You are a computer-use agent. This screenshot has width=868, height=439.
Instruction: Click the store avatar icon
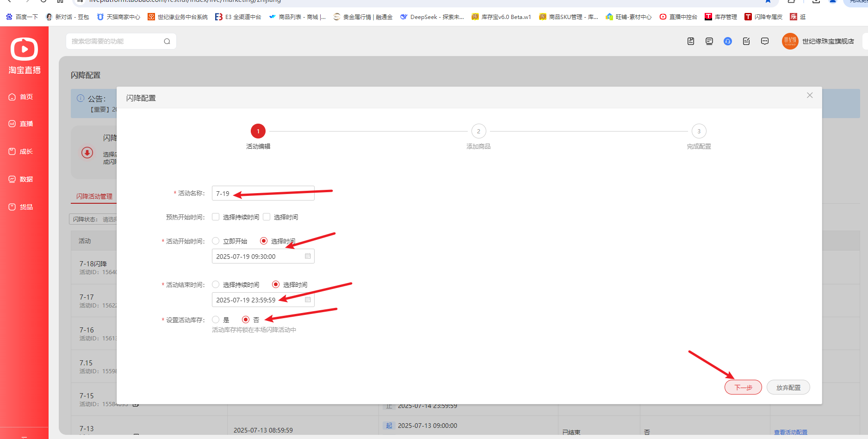(x=790, y=41)
